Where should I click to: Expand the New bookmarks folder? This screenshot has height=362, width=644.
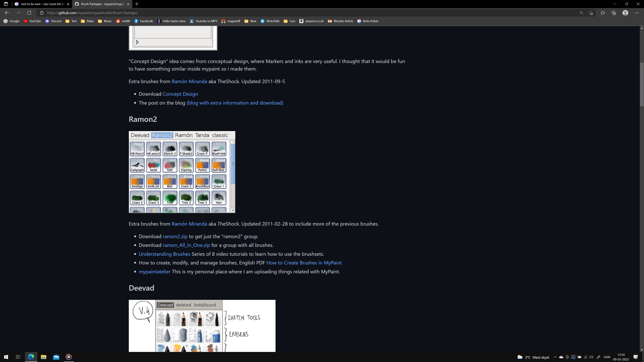[250, 21]
